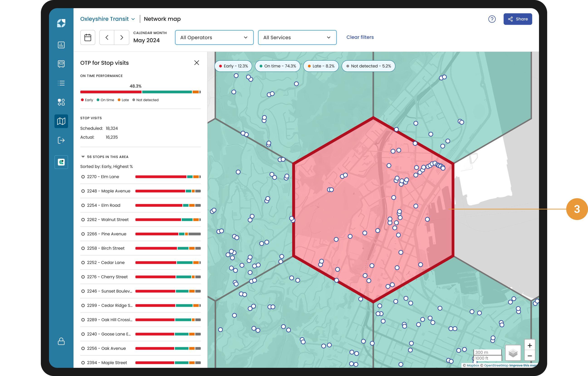Open the map layers selector

513,353
